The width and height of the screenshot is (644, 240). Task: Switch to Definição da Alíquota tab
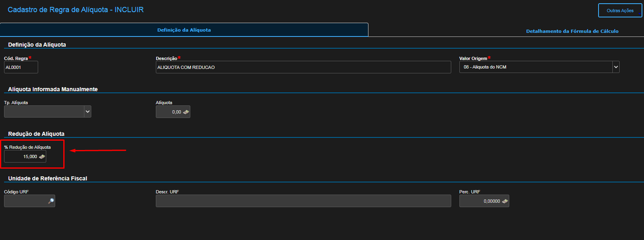184,30
